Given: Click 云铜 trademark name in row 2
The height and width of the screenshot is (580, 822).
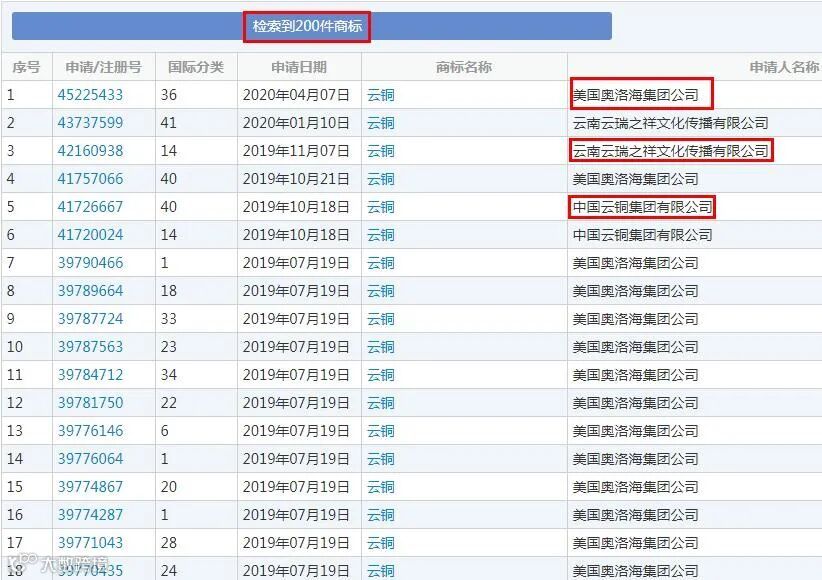Looking at the screenshot, I should pyautogui.click(x=381, y=123).
